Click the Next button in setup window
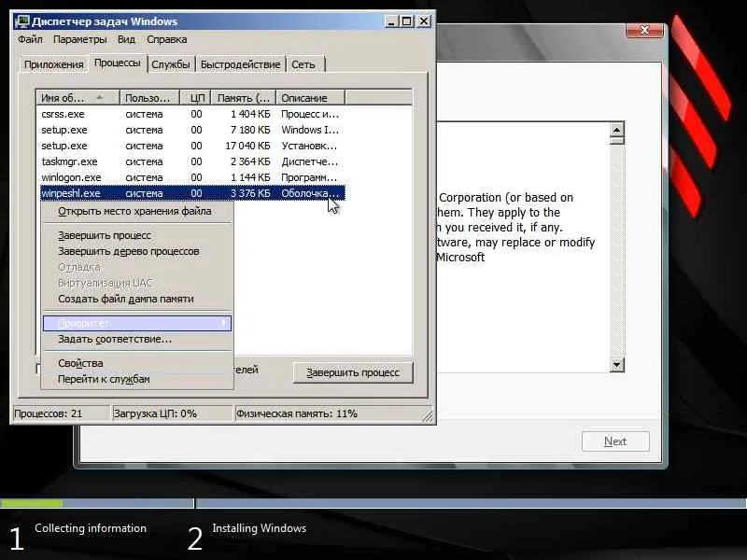The image size is (747, 560). coord(615,441)
